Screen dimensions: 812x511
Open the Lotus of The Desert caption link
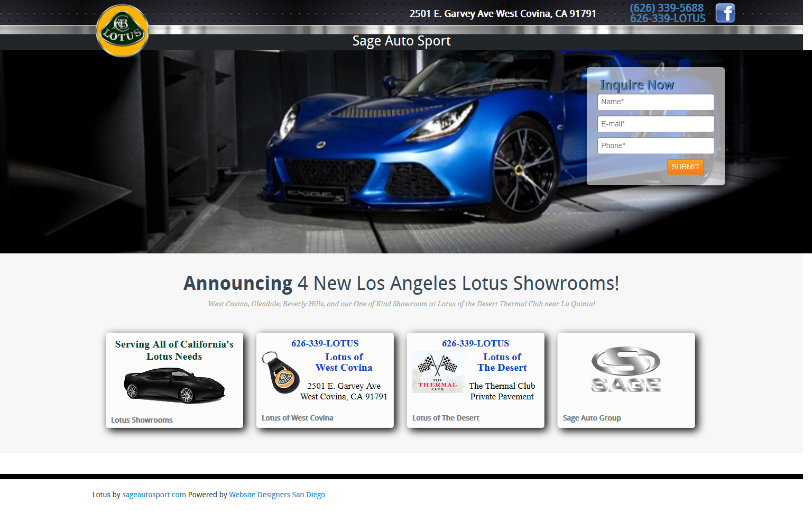446,418
